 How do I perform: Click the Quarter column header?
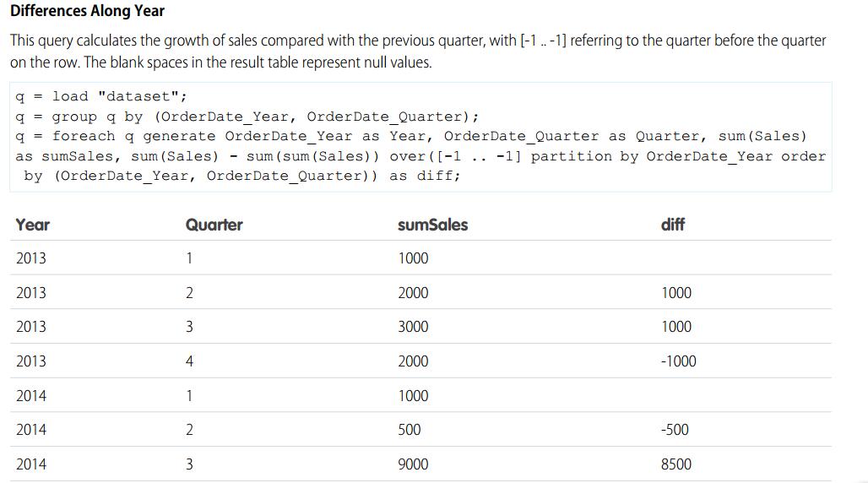point(214,225)
